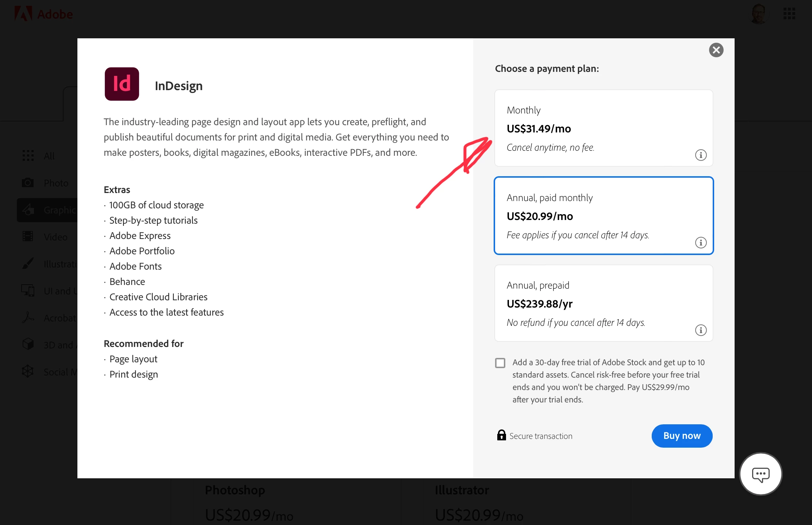812x525 pixels.
Task: Open the chat support bubble icon
Action: click(x=761, y=474)
